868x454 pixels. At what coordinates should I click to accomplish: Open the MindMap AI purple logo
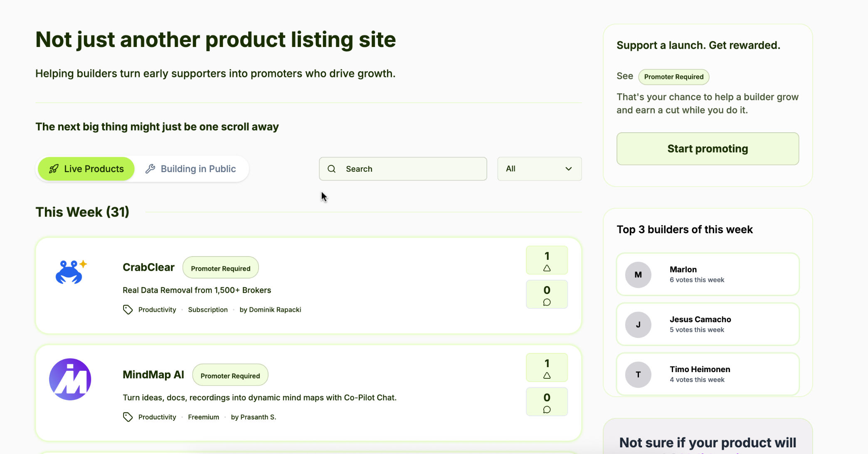tap(70, 379)
